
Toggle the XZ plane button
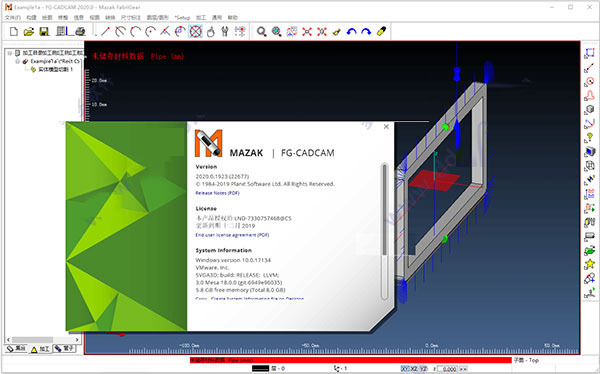(414, 369)
